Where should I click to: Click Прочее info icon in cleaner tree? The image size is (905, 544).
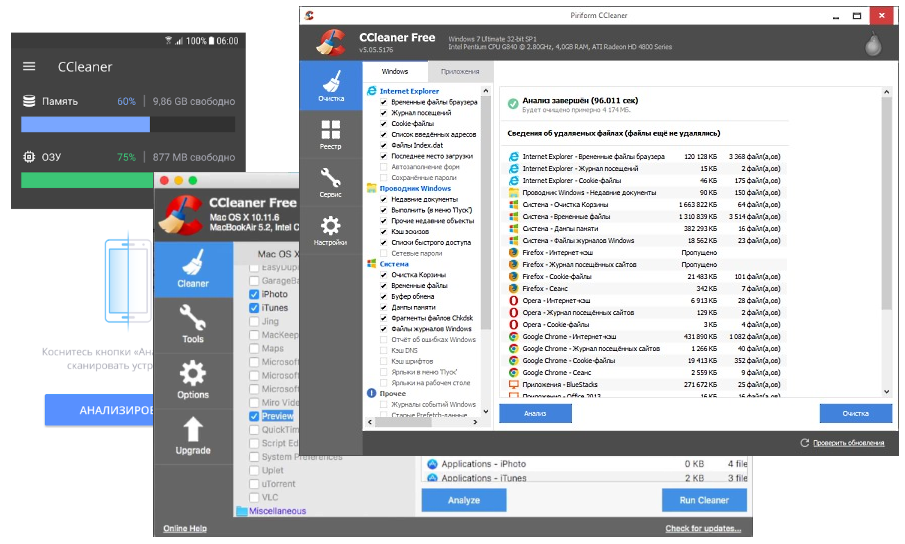pyautogui.click(x=372, y=393)
